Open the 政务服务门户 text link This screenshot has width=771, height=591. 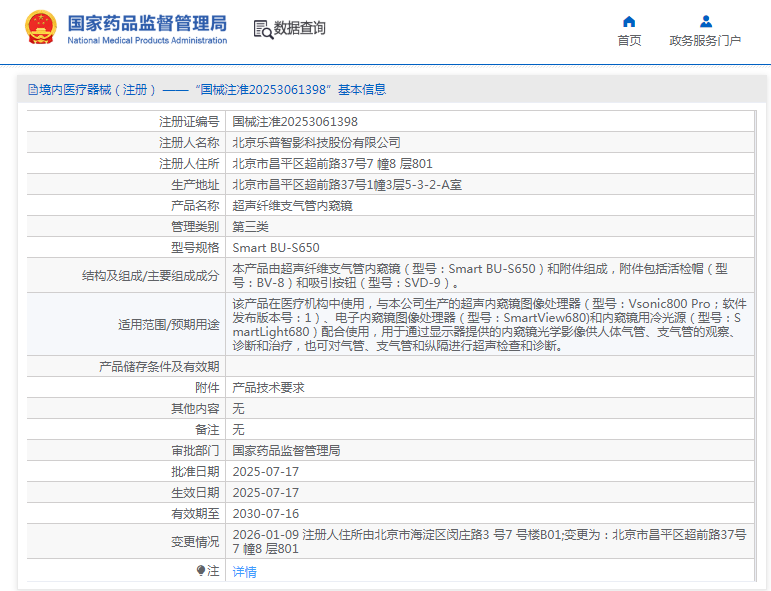[705, 41]
